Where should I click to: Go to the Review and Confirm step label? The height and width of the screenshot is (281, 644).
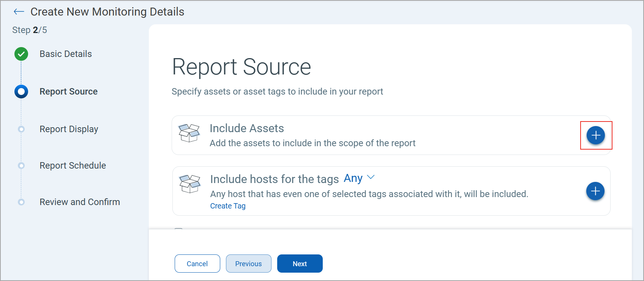pyautogui.click(x=80, y=202)
